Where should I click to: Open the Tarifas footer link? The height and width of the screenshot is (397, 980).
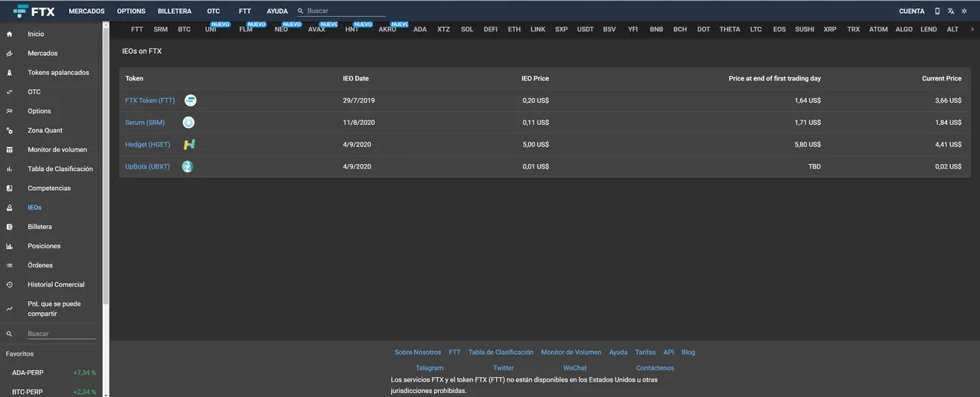coord(645,353)
